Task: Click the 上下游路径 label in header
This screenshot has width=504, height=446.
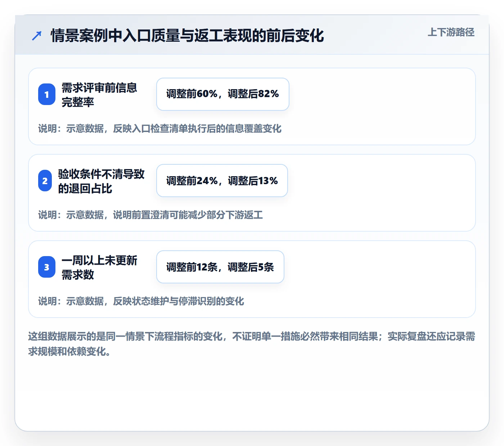Action: pos(451,32)
